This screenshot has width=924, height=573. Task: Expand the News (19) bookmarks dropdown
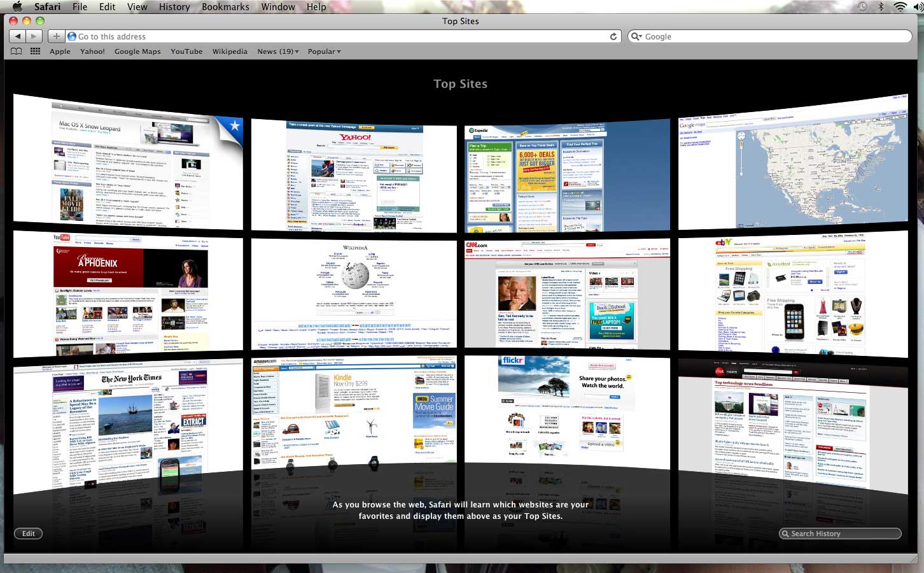[278, 52]
